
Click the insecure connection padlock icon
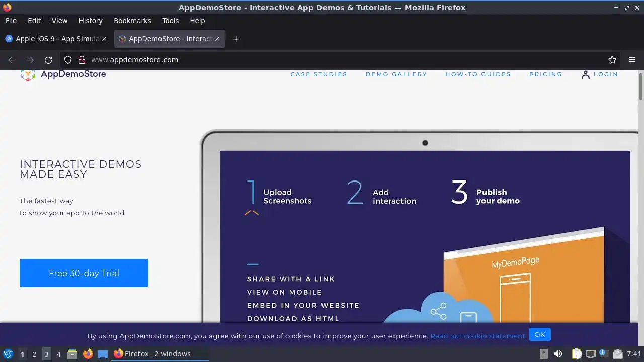(82, 60)
